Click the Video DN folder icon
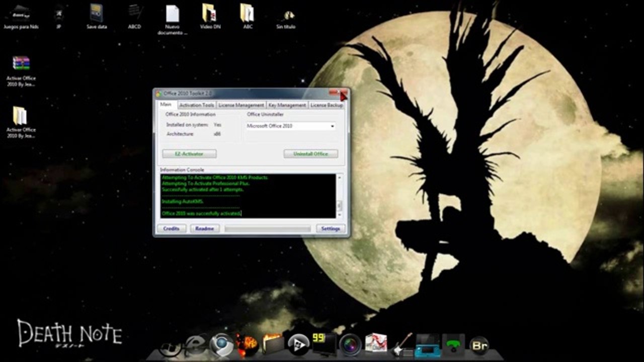 (210, 17)
